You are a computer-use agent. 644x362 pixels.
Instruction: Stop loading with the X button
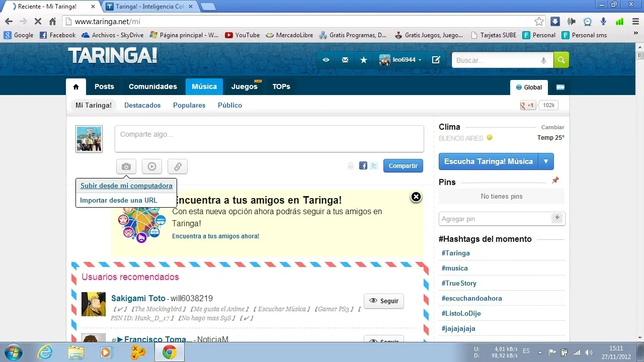click(x=38, y=22)
